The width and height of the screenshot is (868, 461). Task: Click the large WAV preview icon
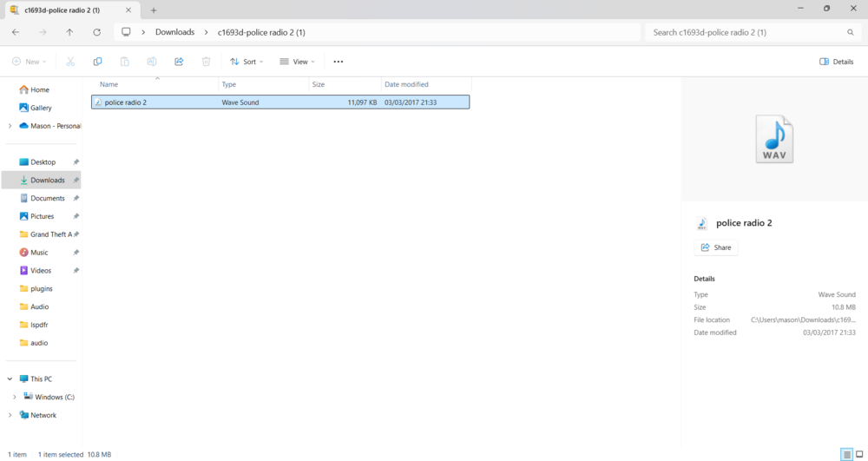774,139
